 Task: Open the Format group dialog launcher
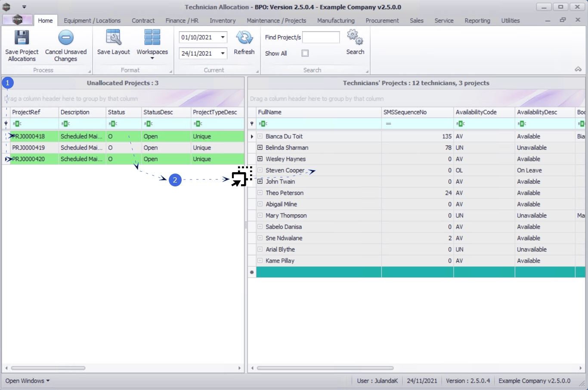coord(170,71)
